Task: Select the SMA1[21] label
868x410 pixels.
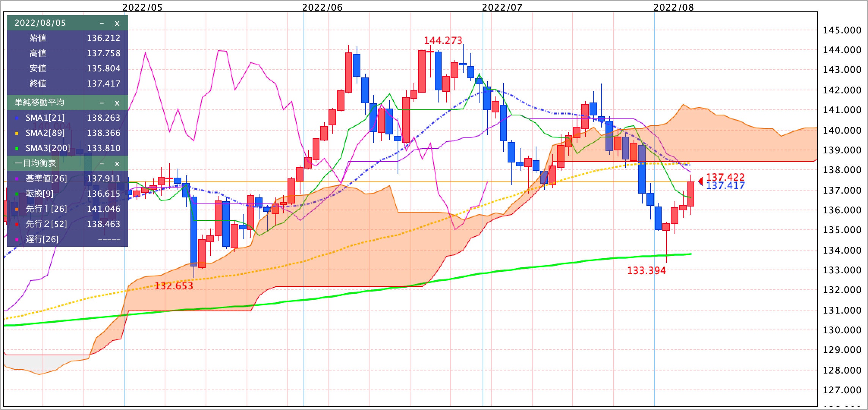Action: pyautogui.click(x=45, y=118)
